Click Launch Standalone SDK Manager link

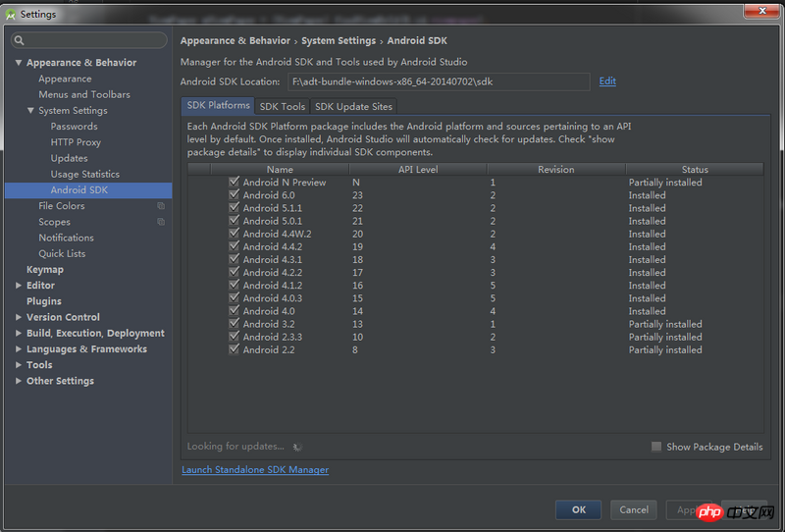[x=255, y=469]
